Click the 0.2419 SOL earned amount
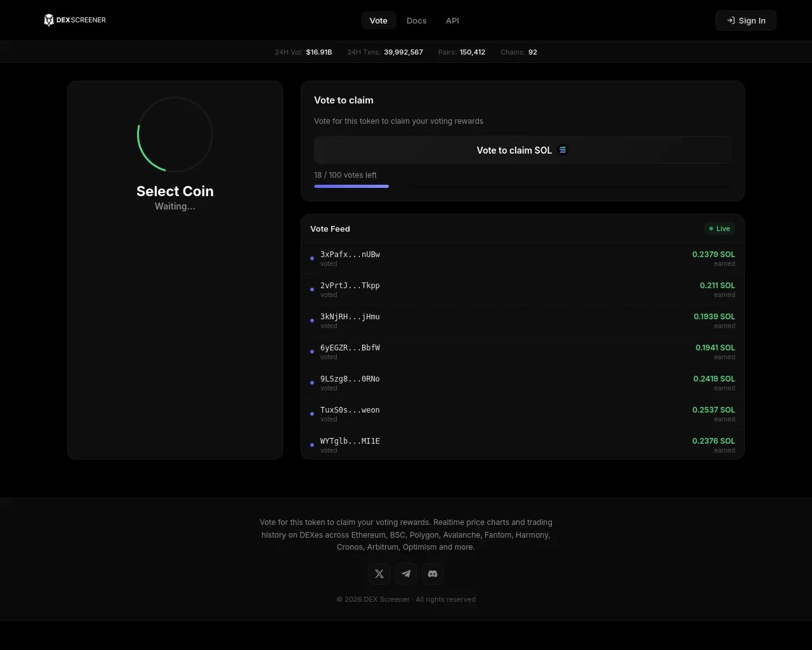The width and height of the screenshot is (812, 650). (714, 379)
